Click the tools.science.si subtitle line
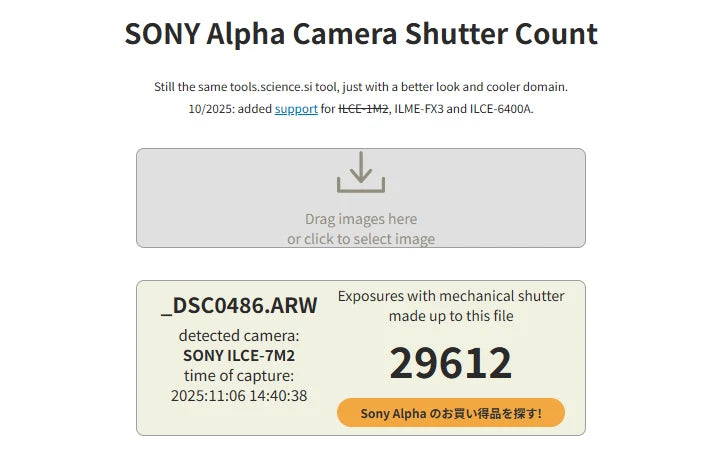722x460 pixels. click(x=361, y=87)
